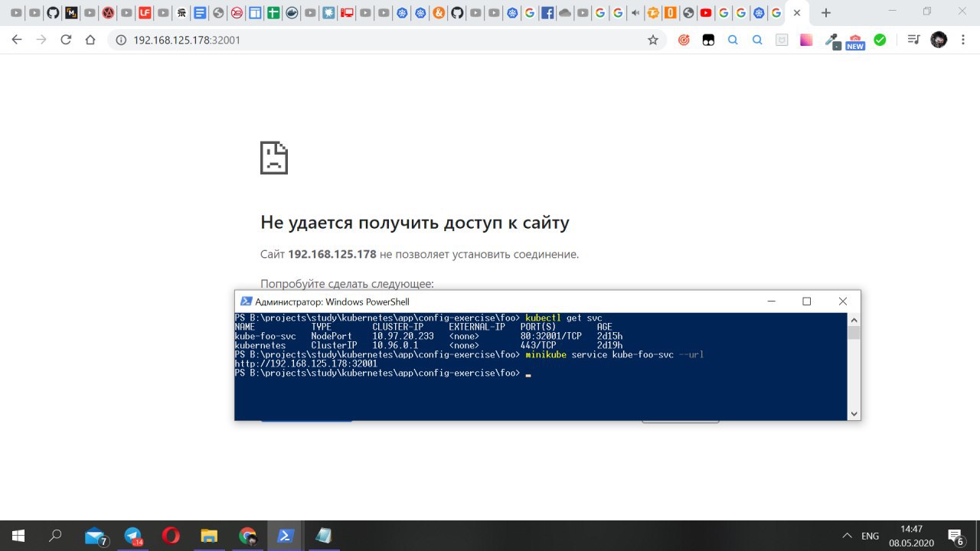
Task: Switch to the red YouTube logo tab
Action: pyautogui.click(x=705, y=13)
